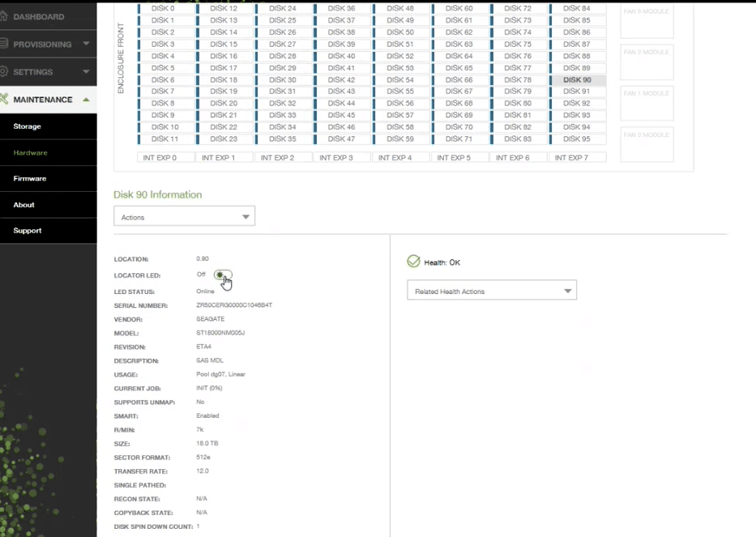Select FAN 2 MODULE box
Screen dimensions: 756x537
[x=647, y=62]
